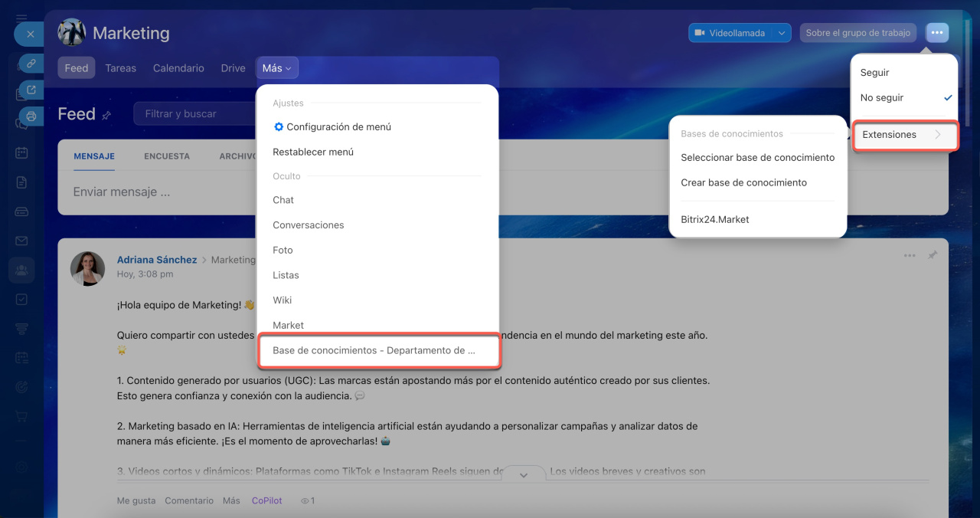Open the Videollamada dropdown arrow
Viewport: 980px width, 518px height.
tap(781, 33)
